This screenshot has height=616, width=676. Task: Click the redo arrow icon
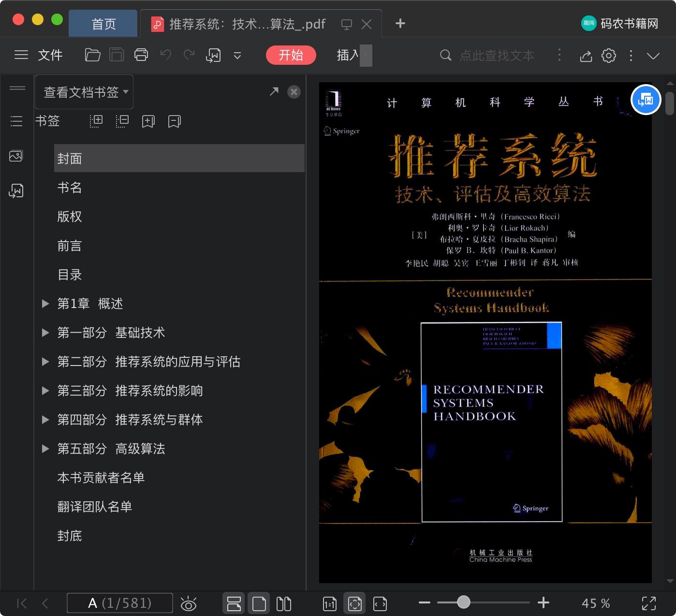[x=189, y=55]
